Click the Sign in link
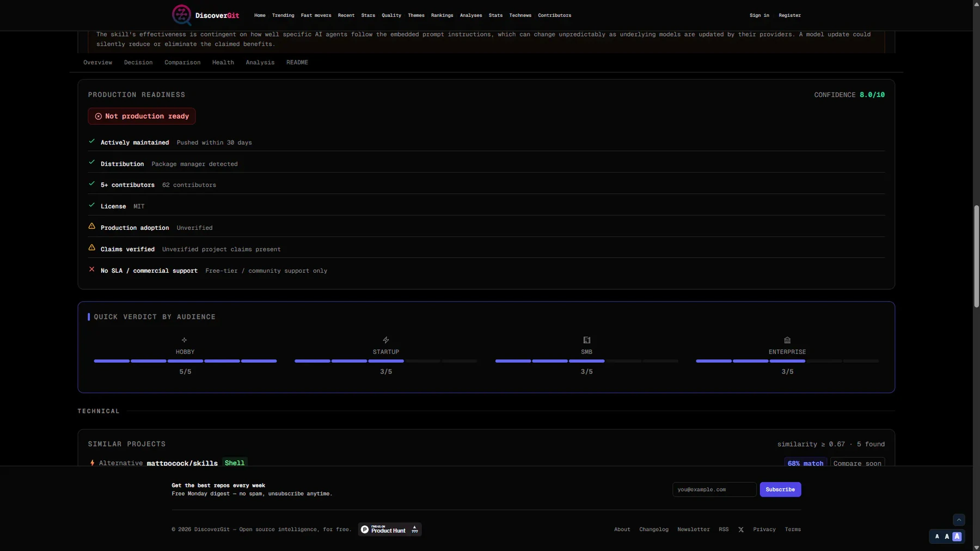Screen dimensions: 980x551 (759, 15)
